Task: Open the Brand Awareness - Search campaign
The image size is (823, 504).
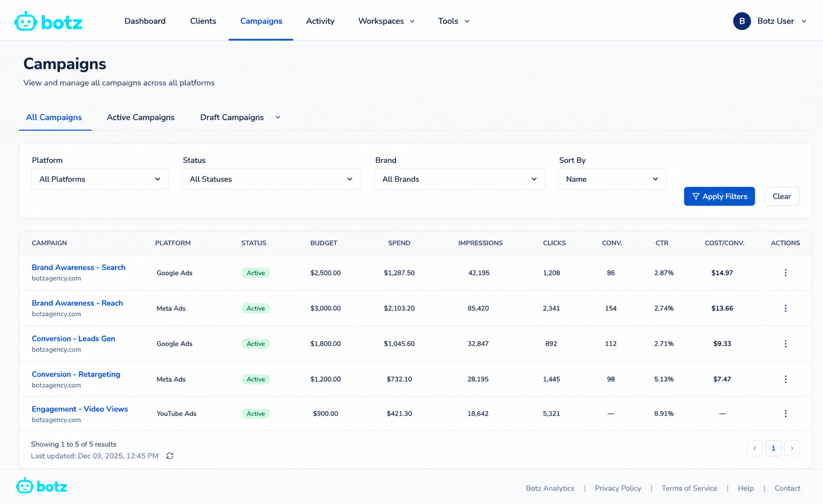Action: coord(79,267)
